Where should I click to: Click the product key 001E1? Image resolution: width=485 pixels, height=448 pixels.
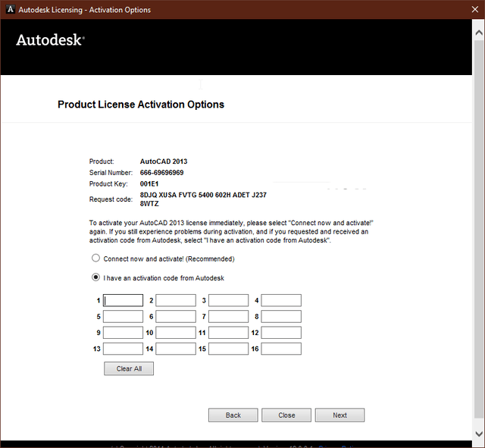pyautogui.click(x=149, y=183)
